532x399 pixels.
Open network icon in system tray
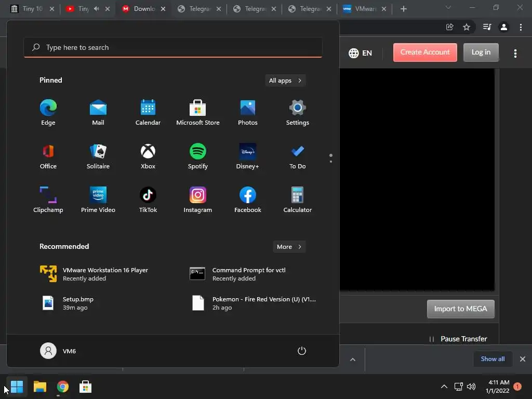tap(458, 387)
